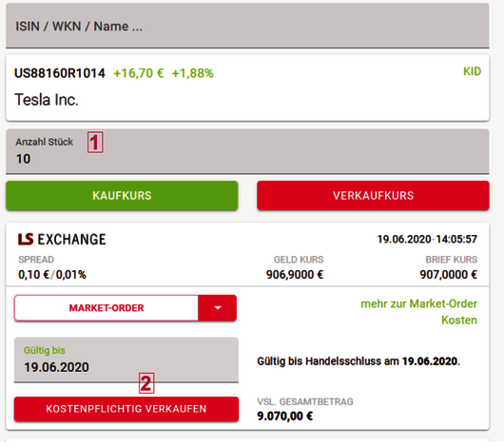Expand the order type dropdown arrow
The width and height of the screenshot is (504, 448).
pyautogui.click(x=218, y=308)
